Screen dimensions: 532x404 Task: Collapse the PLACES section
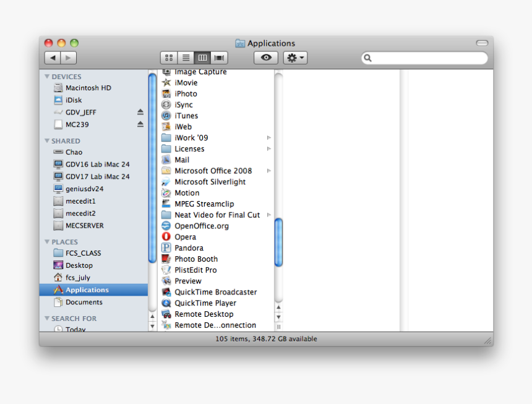[47, 242]
